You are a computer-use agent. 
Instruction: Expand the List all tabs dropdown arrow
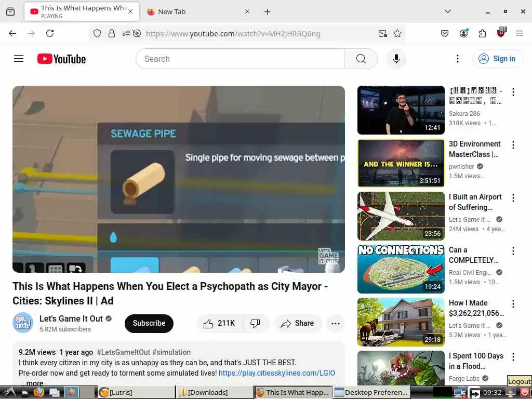click(x=447, y=11)
